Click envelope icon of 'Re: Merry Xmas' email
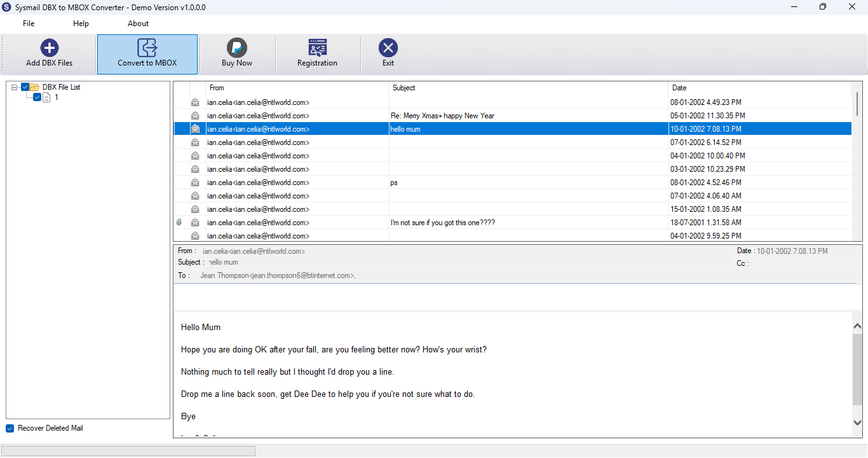Image resolution: width=868 pixels, height=458 pixels. point(195,116)
